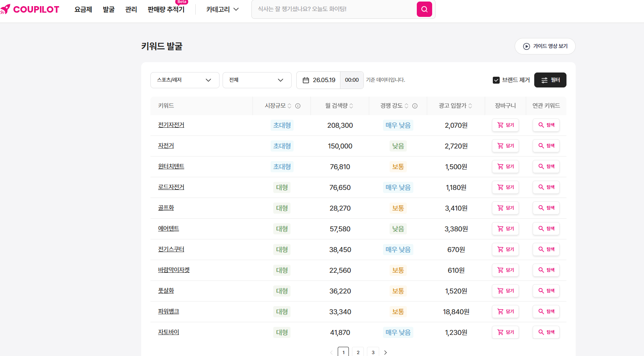Open the 골프화 keyword link

tap(166, 208)
